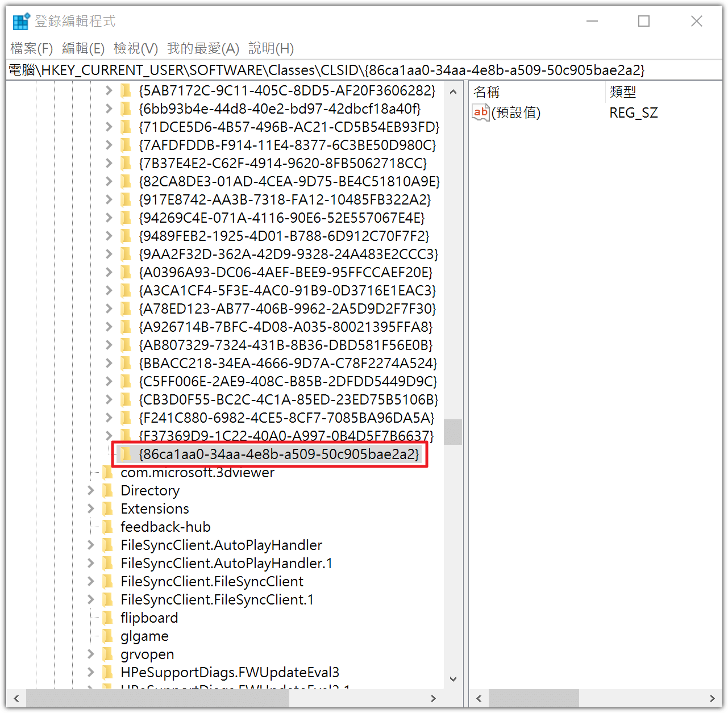Click the tree pane scroll up arrow
The height and width of the screenshot is (713, 728).
pos(453,91)
